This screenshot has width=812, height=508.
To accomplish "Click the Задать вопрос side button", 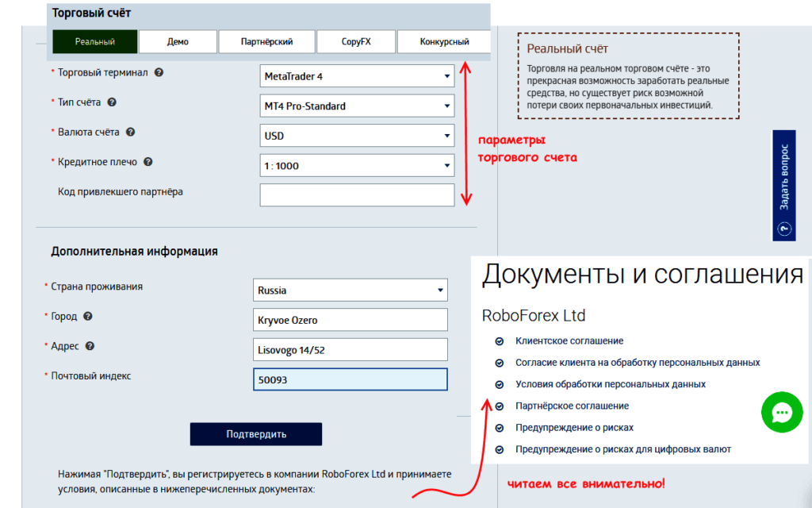I will click(783, 185).
